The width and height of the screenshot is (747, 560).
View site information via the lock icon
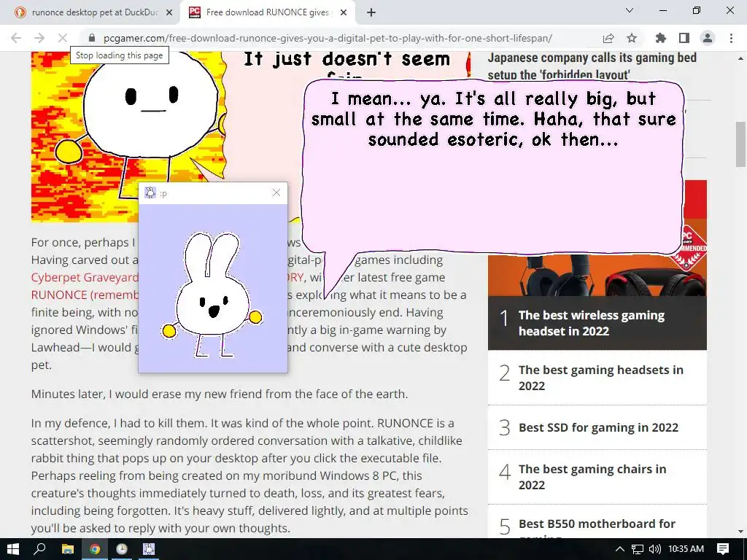pos(92,38)
